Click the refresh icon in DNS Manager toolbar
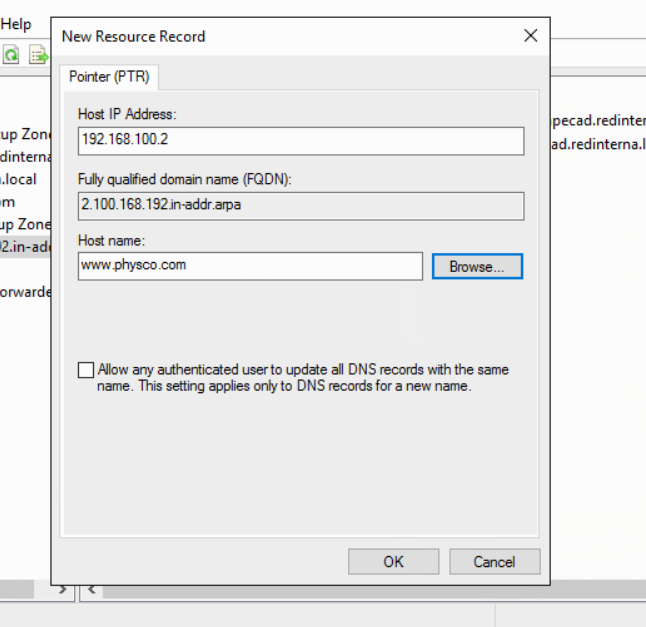Image resolution: width=646 pixels, height=627 pixels. tap(11, 54)
